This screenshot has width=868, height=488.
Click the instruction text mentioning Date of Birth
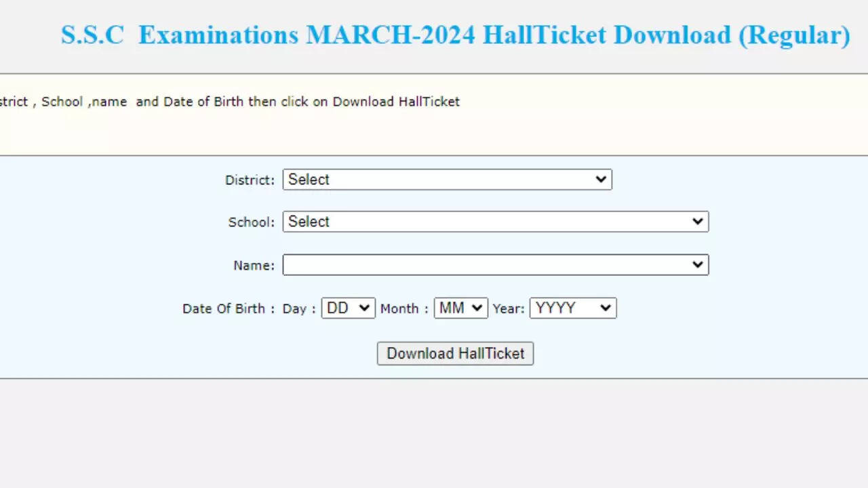coord(231,102)
